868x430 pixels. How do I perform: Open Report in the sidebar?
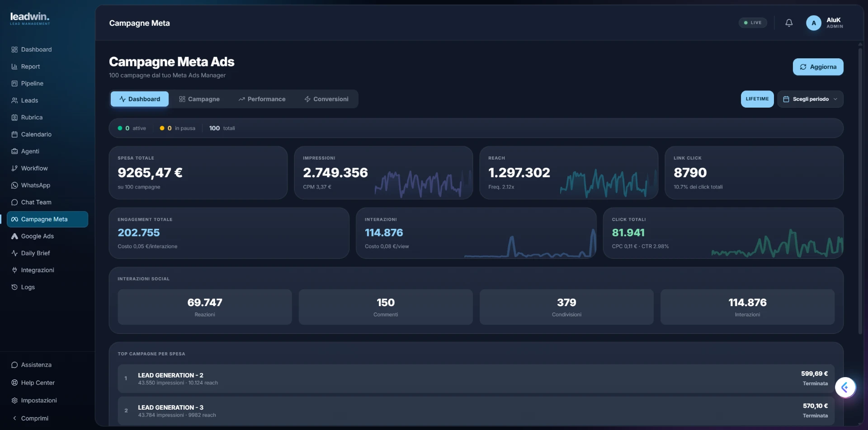(47, 66)
